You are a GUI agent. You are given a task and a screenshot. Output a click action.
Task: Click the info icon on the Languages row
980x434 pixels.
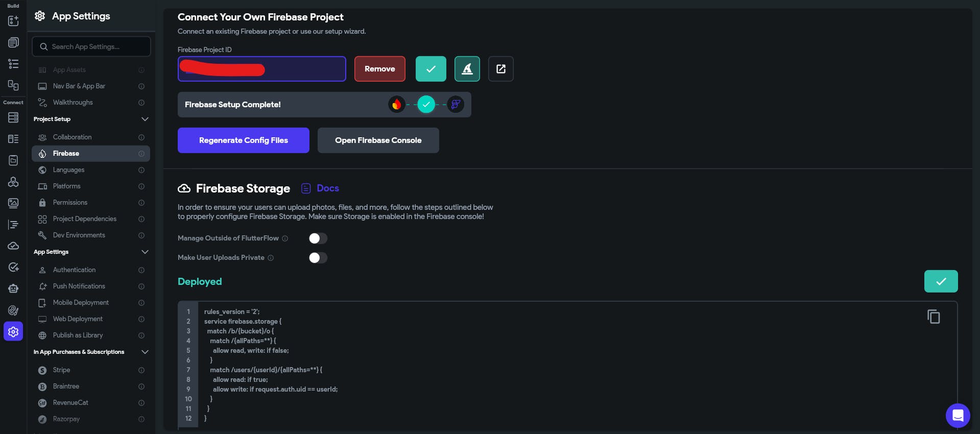point(141,170)
